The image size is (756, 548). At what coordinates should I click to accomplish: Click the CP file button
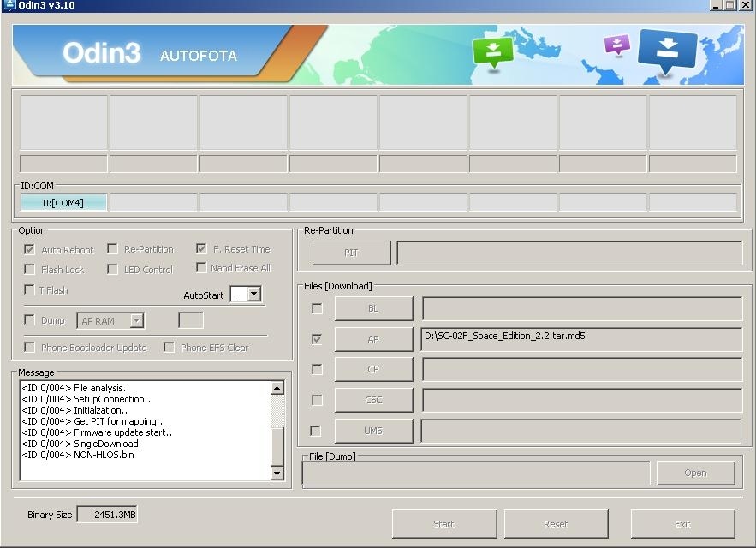373,369
